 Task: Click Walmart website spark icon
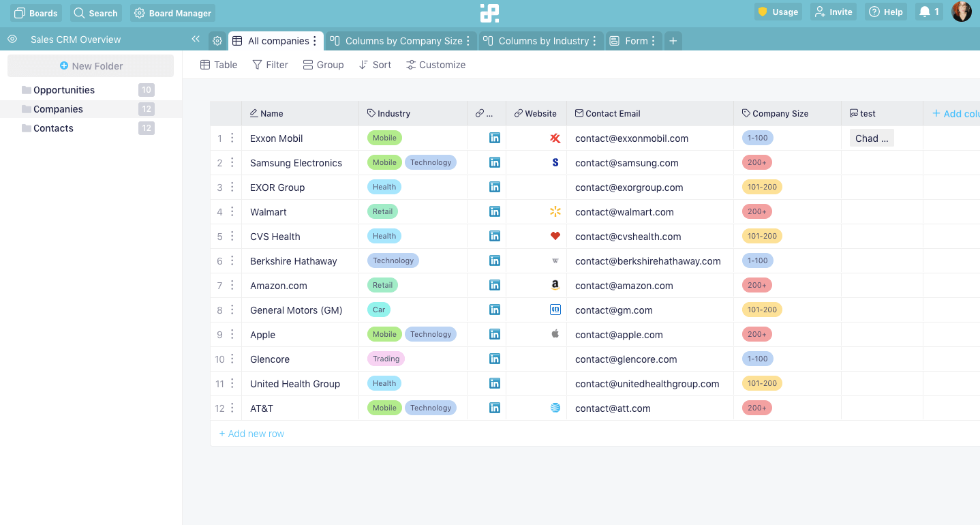click(555, 212)
